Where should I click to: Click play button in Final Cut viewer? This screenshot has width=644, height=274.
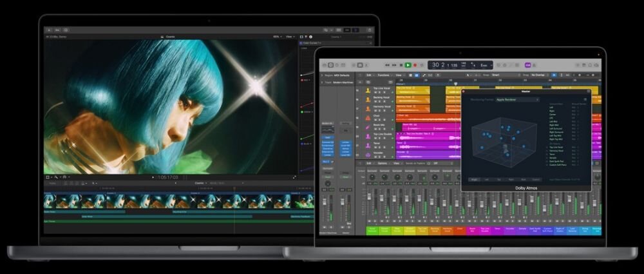[153, 177]
